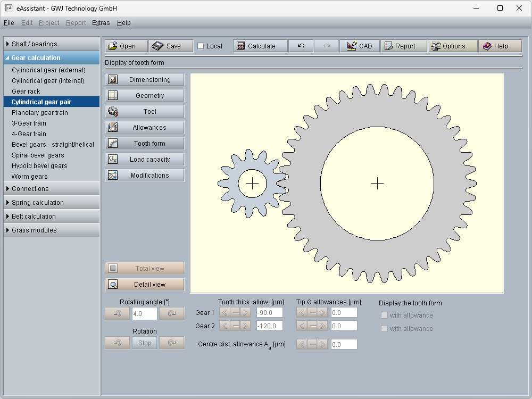Open the CAD export button
Image resolution: width=532 pixels, height=399 pixels.
(360, 46)
